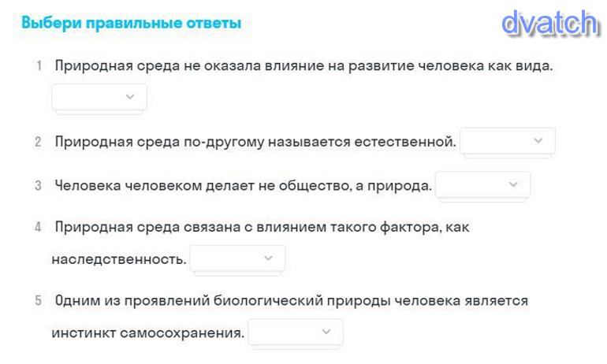
Task: Open the dropdown after «инстинкт самосохранения»
Action: click(x=296, y=332)
